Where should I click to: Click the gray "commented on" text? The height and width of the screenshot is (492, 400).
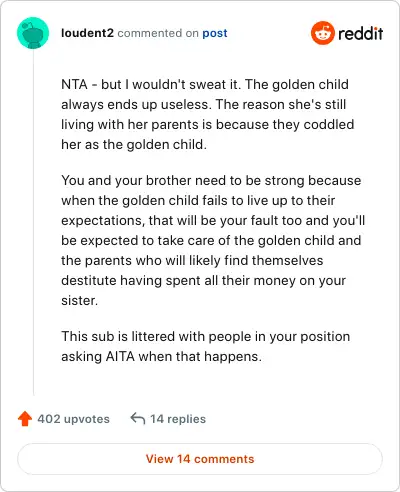[158, 33]
